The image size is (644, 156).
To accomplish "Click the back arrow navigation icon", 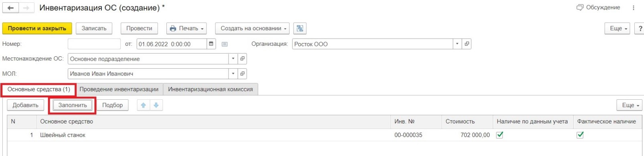I will (x=10, y=8).
